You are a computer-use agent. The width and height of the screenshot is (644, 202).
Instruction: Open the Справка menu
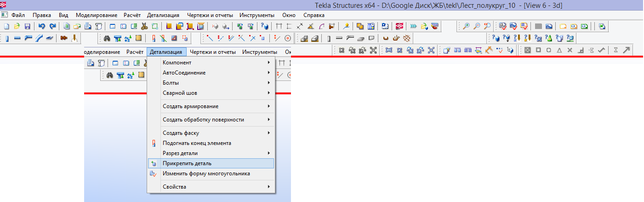(x=314, y=15)
